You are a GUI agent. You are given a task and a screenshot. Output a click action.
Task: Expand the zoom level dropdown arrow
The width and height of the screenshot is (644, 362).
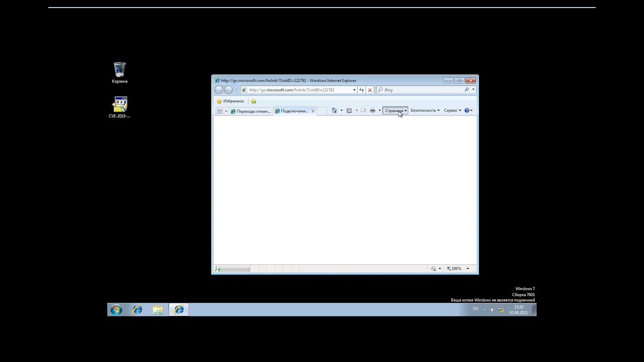coord(467,269)
